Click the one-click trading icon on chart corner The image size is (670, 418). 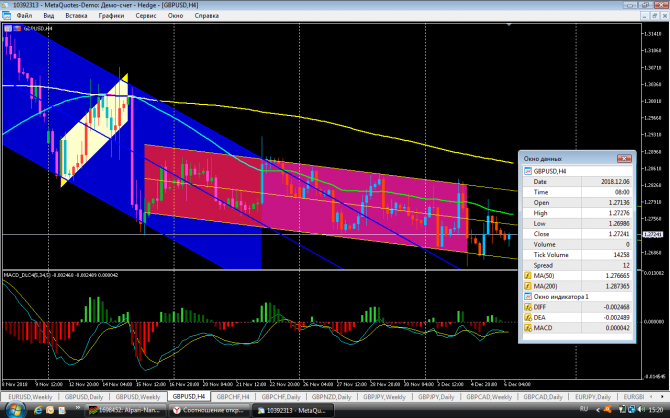pyautogui.click(x=8, y=28)
